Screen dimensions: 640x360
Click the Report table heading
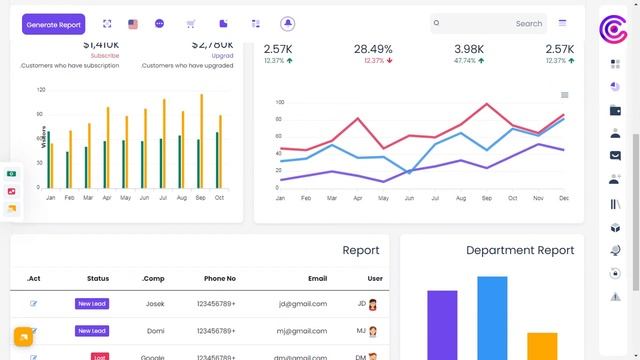point(361,250)
